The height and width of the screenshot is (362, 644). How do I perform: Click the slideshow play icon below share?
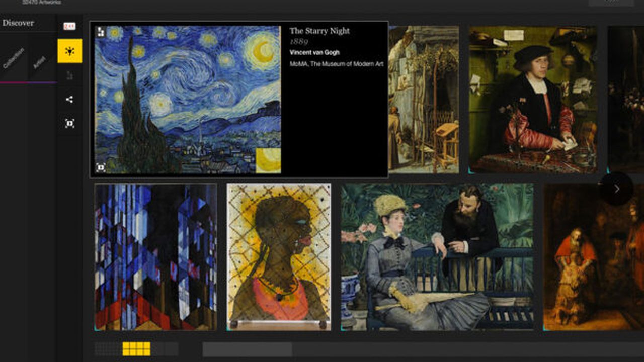pos(69,123)
